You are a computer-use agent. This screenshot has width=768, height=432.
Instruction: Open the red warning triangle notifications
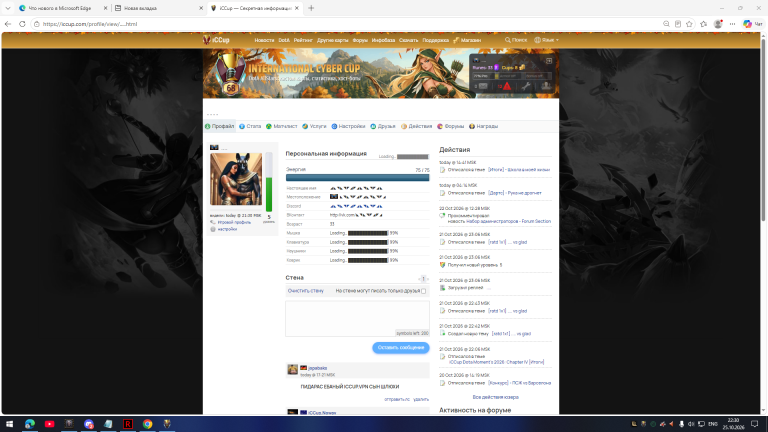coord(506,86)
